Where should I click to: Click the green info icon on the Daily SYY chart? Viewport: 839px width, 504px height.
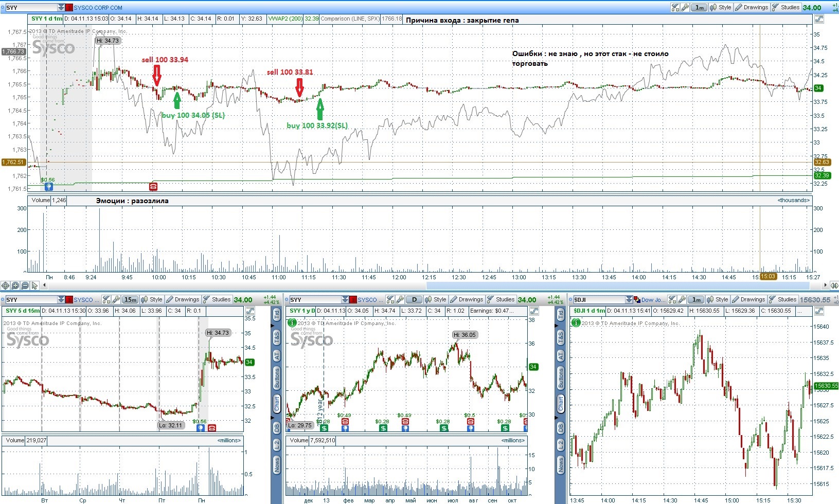[x=293, y=323]
